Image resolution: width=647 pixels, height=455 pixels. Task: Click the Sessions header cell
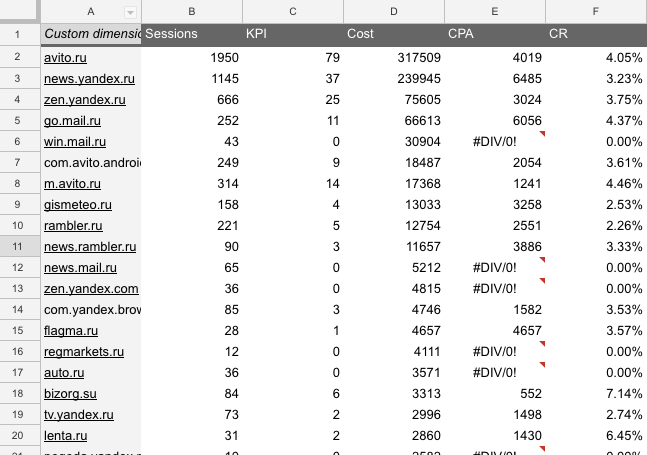pos(192,34)
